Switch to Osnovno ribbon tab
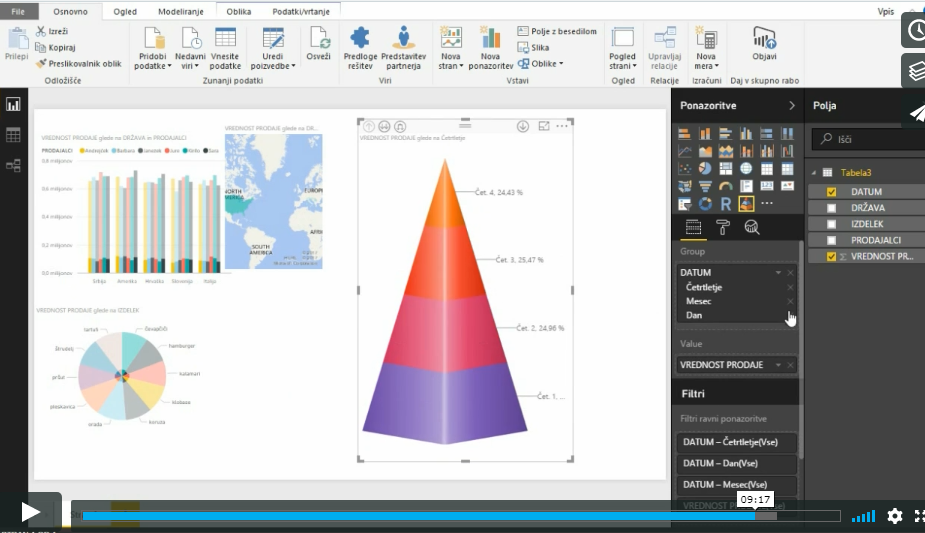The image size is (925, 533). [x=70, y=11]
